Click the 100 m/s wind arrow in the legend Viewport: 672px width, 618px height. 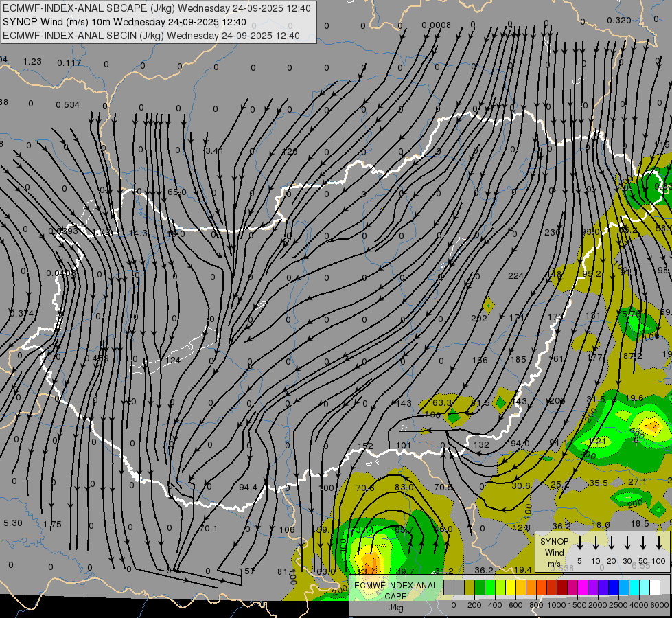pos(659,544)
